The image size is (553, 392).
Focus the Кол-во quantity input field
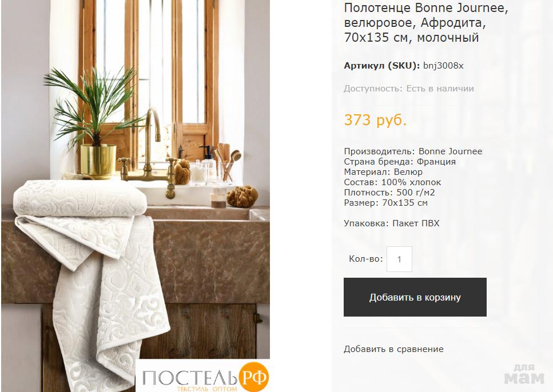click(x=399, y=259)
